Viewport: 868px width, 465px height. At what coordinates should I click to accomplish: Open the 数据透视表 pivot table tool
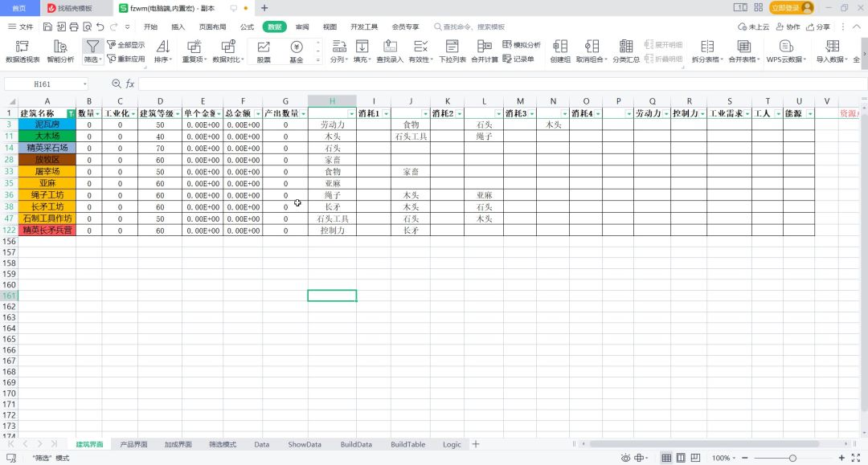(23, 51)
